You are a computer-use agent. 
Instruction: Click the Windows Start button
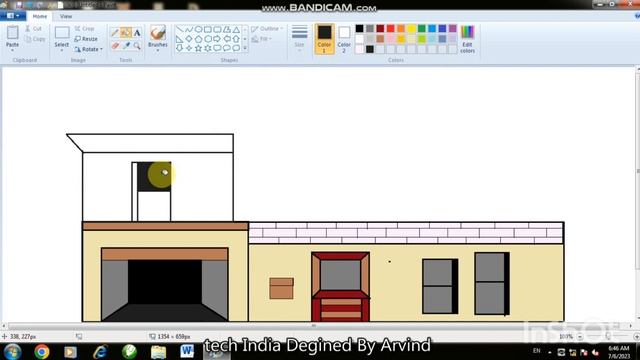tap(13, 351)
